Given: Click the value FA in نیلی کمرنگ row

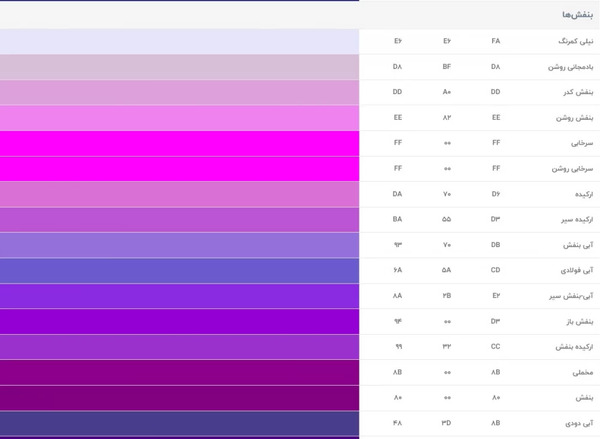Looking at the screenshot, I should (x=496, y=41).
